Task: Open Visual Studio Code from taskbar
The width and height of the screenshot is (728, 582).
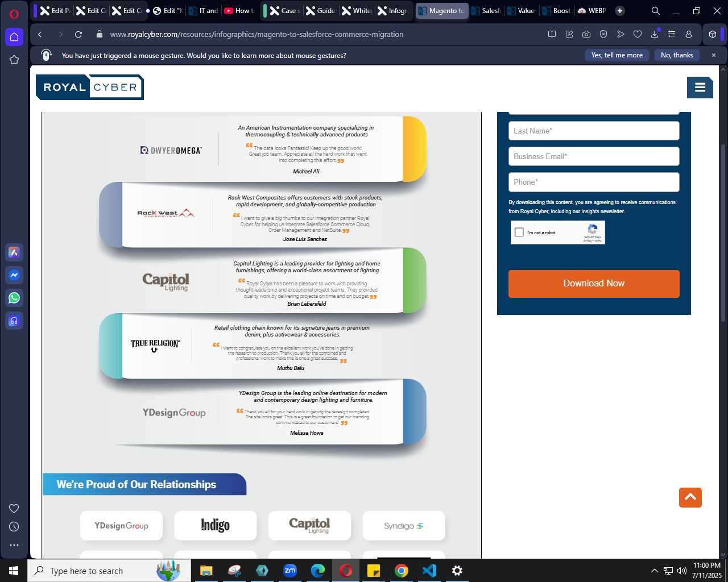Action: click(x=429, y=571)
